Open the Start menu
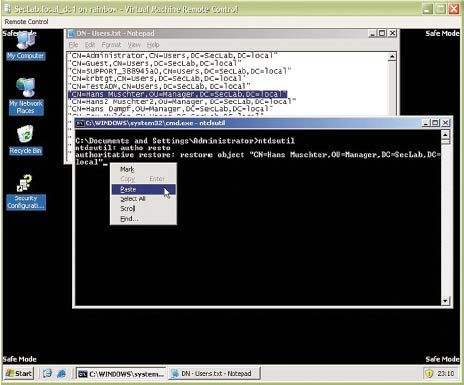This screenshot has height=385, width=464. point(19,373)
